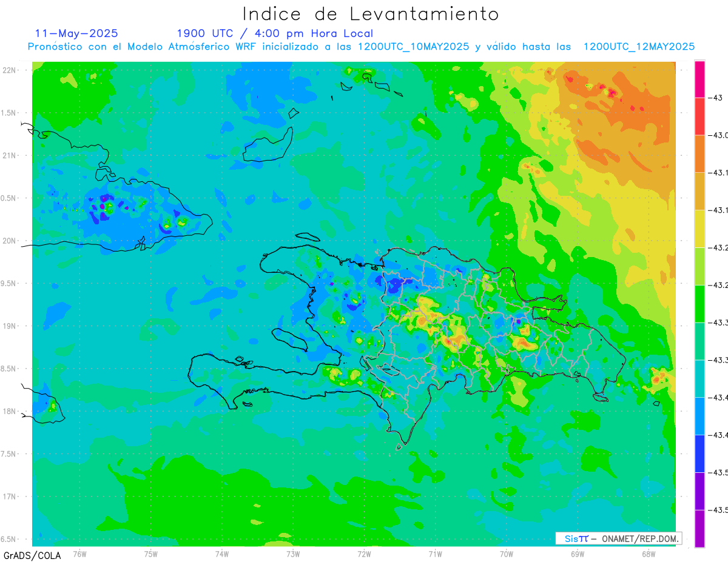The width and height of the screenshot is (728, 562).
Task: Click the "20N" latitude label
Action: pos(10,241)
